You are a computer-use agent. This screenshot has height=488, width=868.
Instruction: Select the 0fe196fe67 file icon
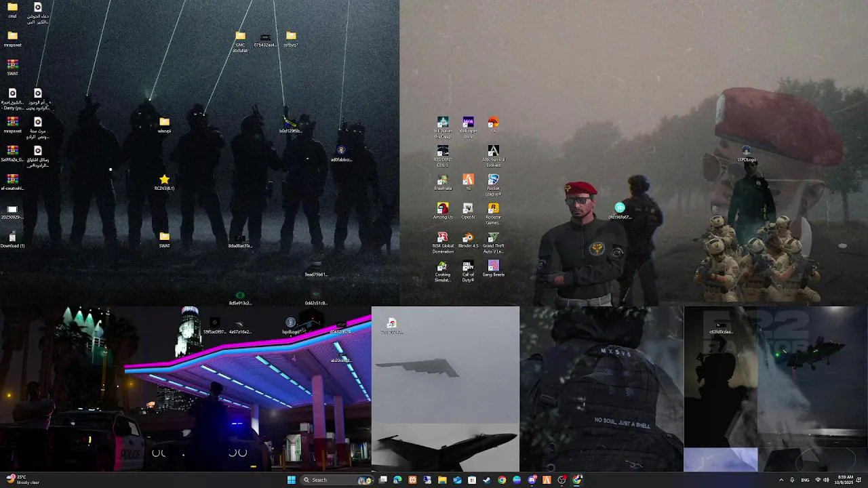point(620,211)
